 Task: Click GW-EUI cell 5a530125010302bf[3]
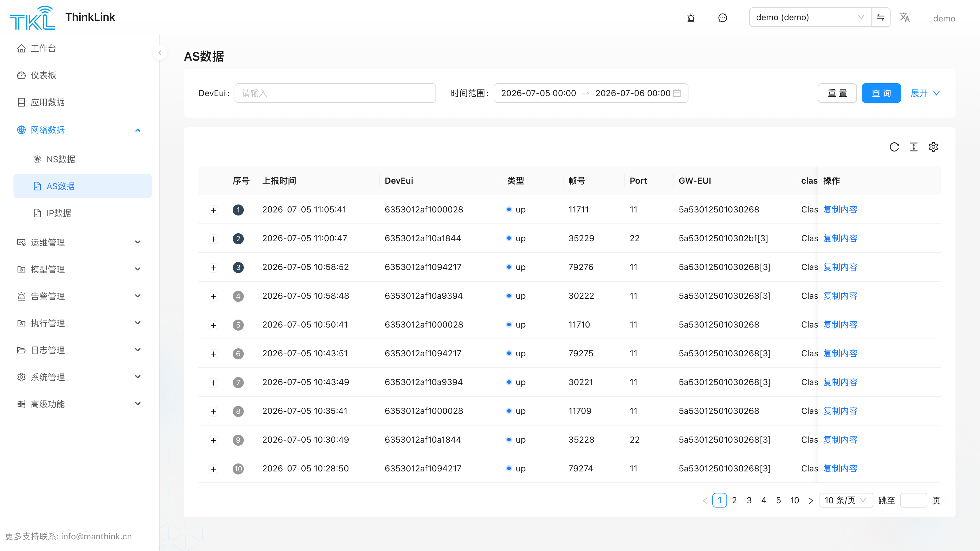coord(723,238)
